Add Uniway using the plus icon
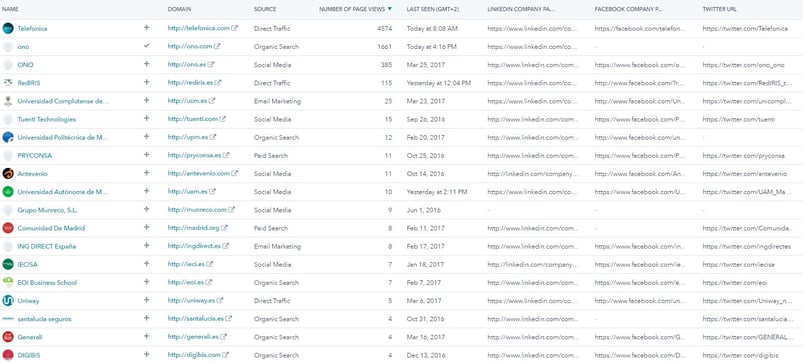Viewport: 803px width, 363px height. (x=146, y=300)
